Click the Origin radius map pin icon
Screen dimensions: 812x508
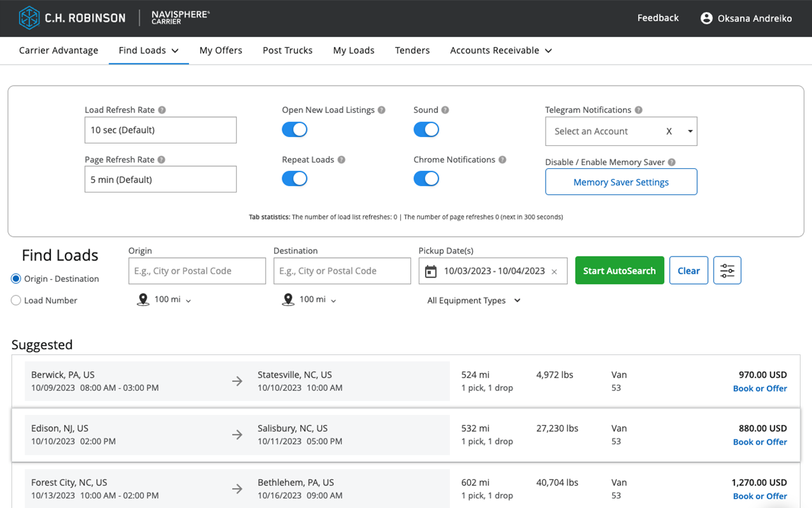143,300
